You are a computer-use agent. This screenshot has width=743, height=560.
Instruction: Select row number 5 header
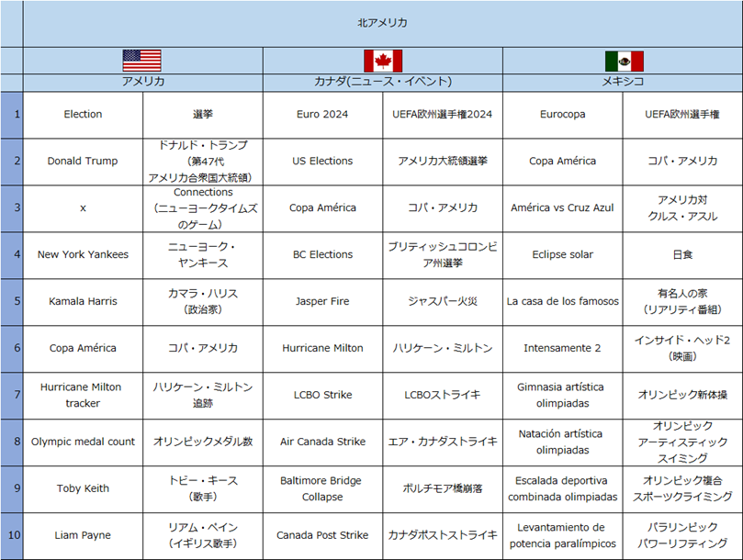pos(11,301)
